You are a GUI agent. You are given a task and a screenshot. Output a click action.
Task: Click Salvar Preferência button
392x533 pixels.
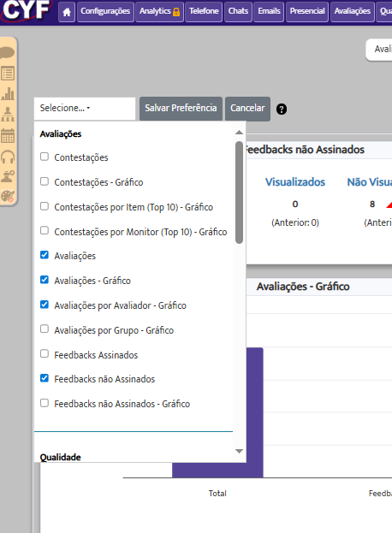click(x=181, y=109)
